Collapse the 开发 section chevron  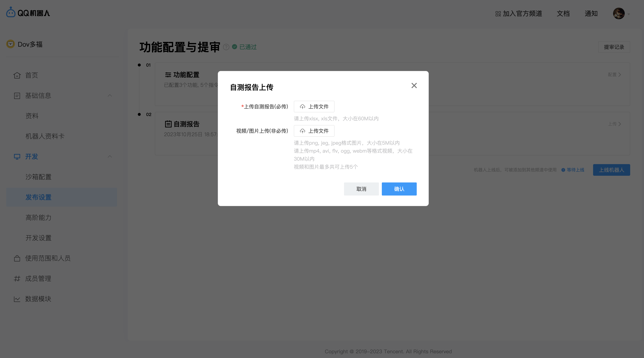[110, 156]
